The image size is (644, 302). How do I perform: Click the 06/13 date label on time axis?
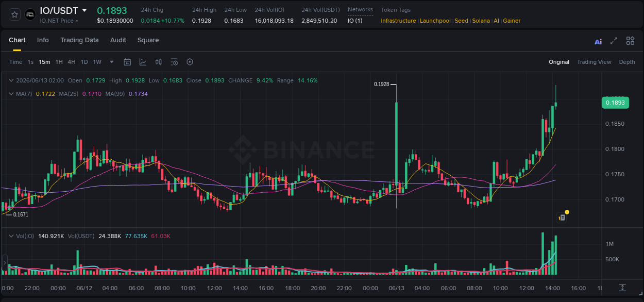(x=396, y=288)
